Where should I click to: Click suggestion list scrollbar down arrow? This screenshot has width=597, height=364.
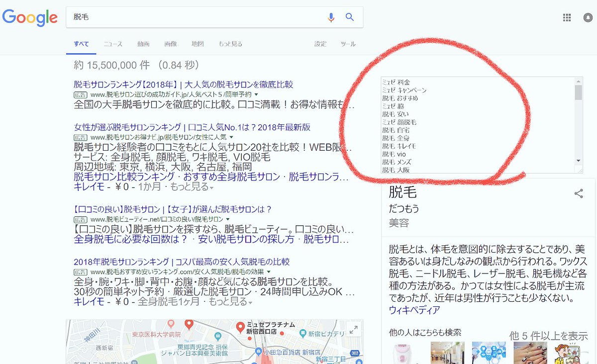click(x=578, y=161)
